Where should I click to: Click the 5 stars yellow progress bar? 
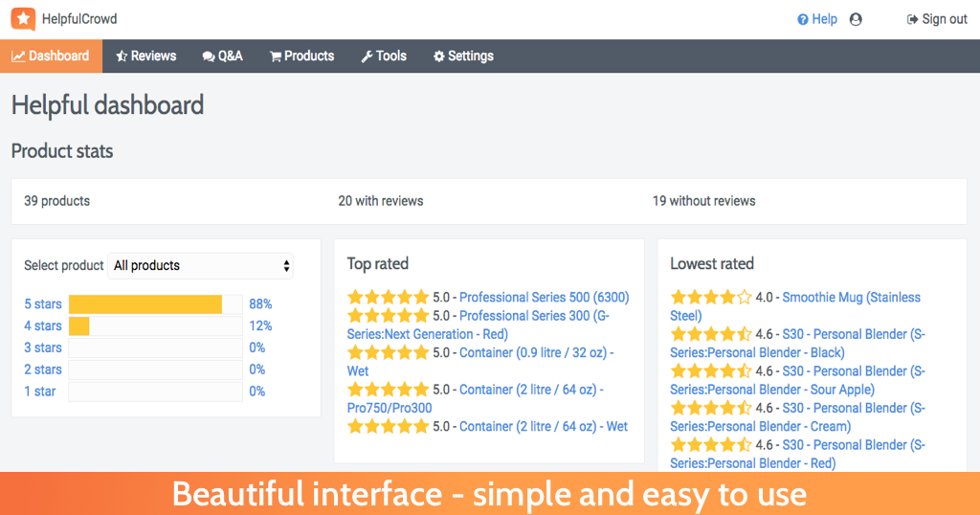tap(145, 304)
